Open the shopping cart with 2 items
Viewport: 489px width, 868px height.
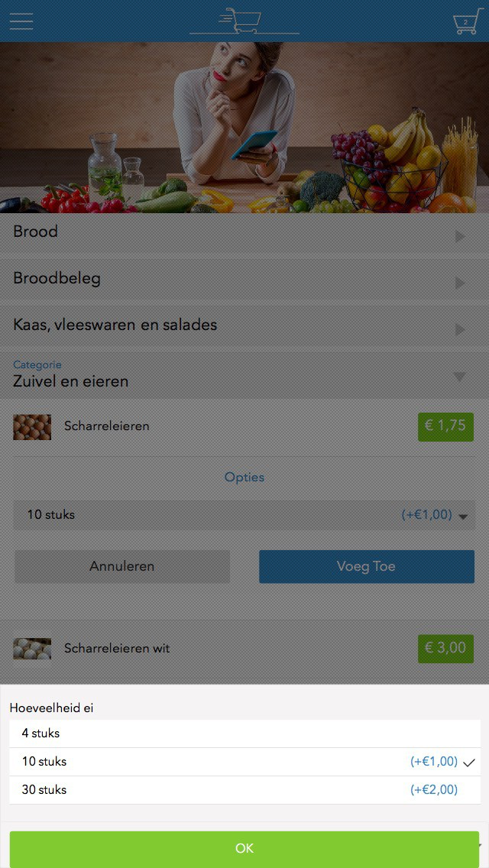pos(468,21)
